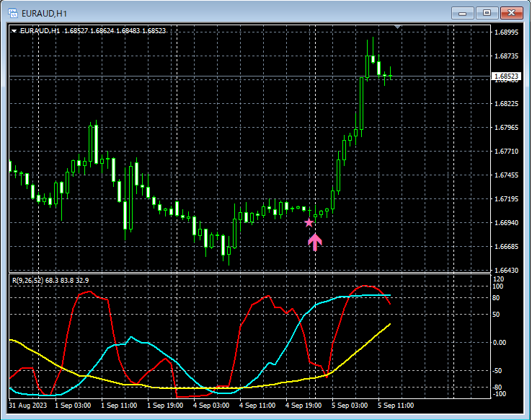Click the 4 Sep 19:00 time axis label
Viewport: 532px width, 420px height.
(x=303, y=406)
